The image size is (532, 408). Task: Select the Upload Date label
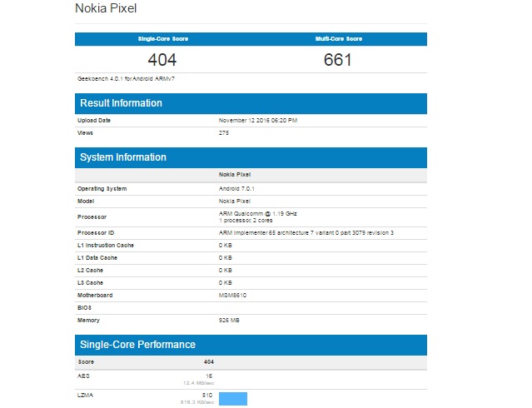(x=94, y=121)
